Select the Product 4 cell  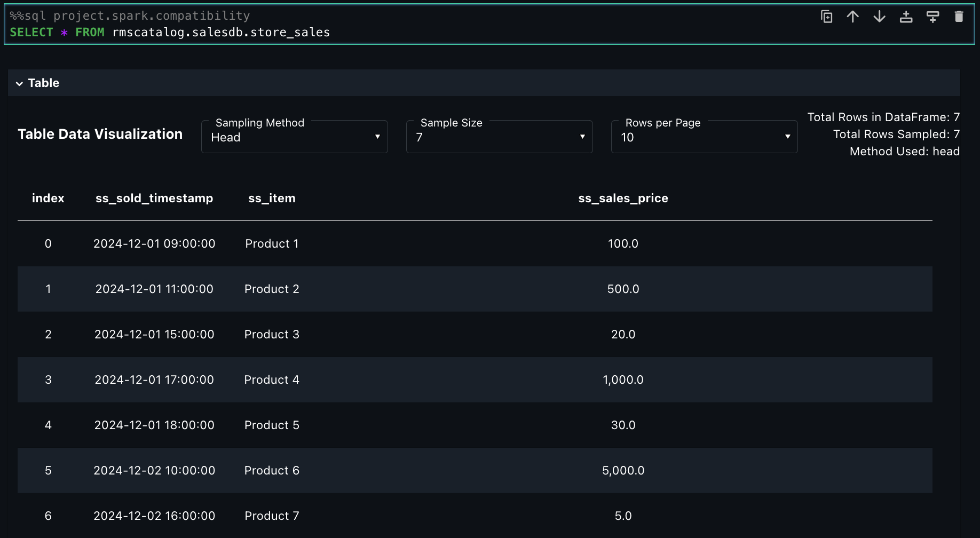(x=272, y=379)
